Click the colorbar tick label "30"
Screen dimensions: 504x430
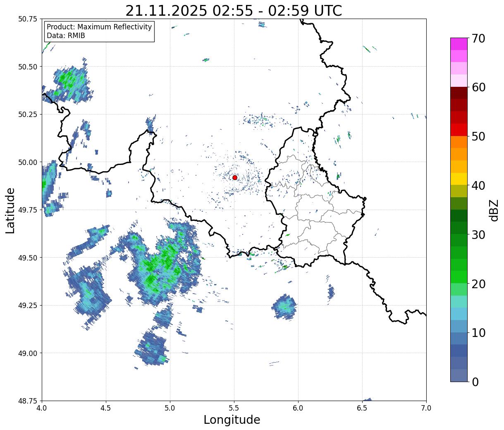tap(478, 235)
